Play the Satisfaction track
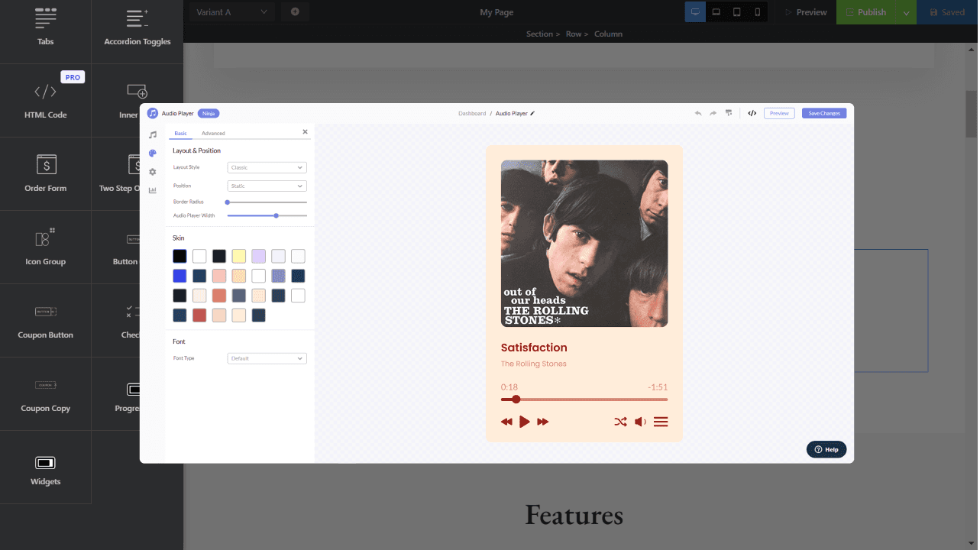The width and height of the screenshot is (980, 550). 524,422
